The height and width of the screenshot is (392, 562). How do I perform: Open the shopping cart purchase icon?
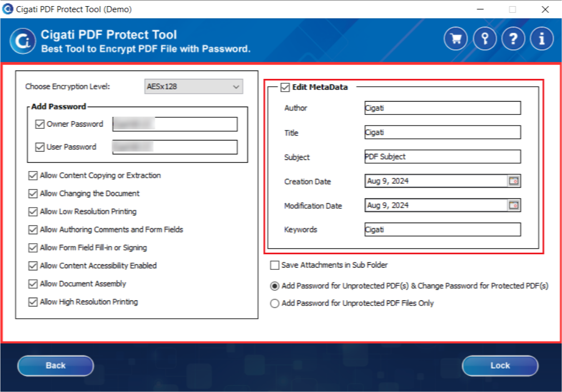click(456, 38)
